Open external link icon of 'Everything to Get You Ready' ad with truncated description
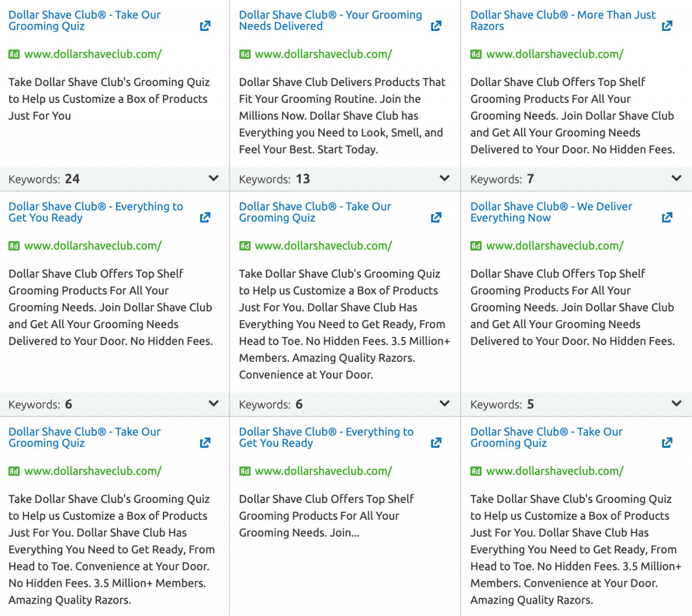 (x=436, y=442)
